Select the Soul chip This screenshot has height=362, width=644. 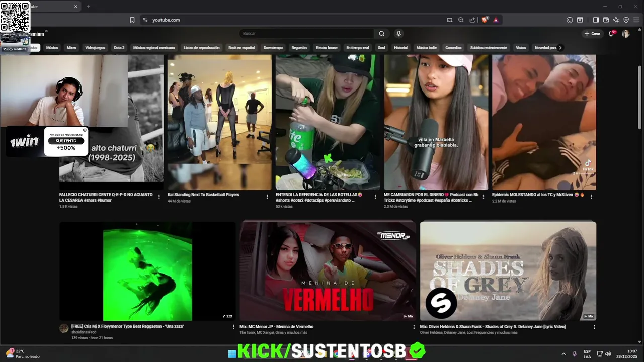[x=381, y=48]
